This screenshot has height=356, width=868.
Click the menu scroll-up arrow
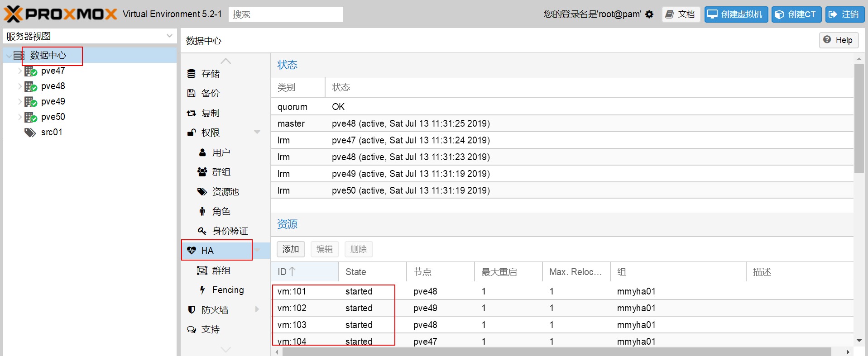pyautogui.click(x=225, y=61)
